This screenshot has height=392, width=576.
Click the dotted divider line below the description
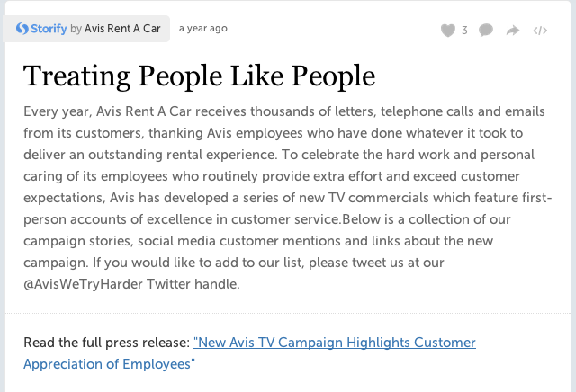[288, 314]
